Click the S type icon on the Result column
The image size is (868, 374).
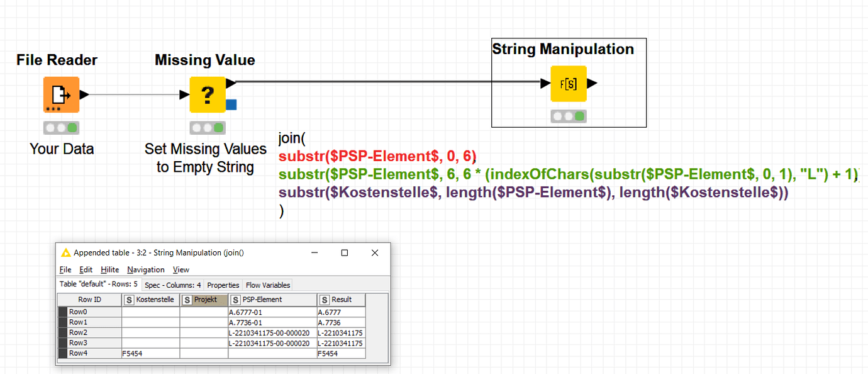coord(323,300)
